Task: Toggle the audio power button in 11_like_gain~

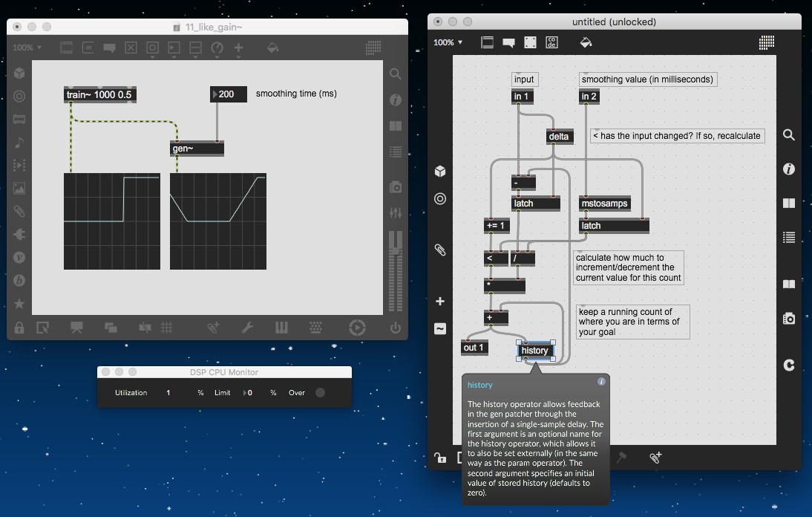Action: tap(395, 328)
